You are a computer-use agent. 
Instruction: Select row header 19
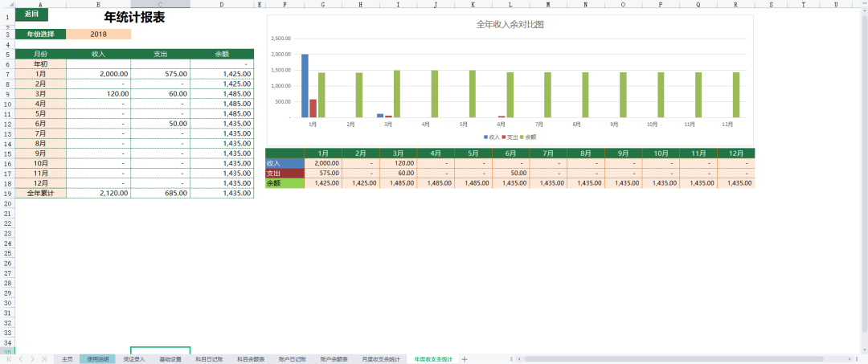point(8,194)
